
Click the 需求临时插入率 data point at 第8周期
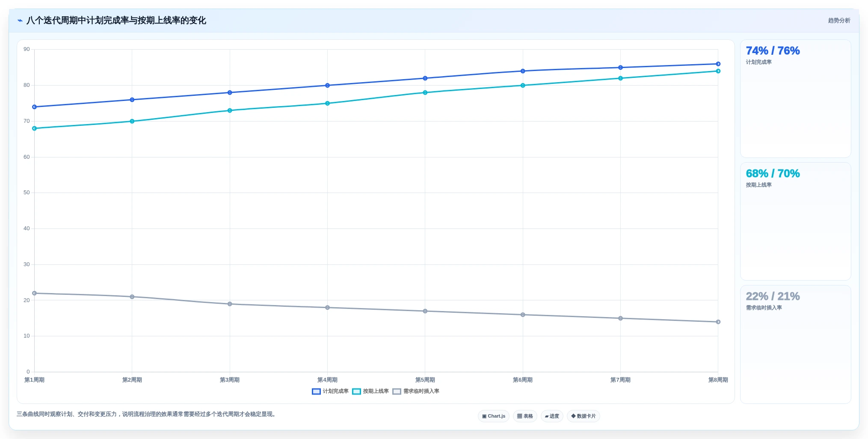point(718,322)
